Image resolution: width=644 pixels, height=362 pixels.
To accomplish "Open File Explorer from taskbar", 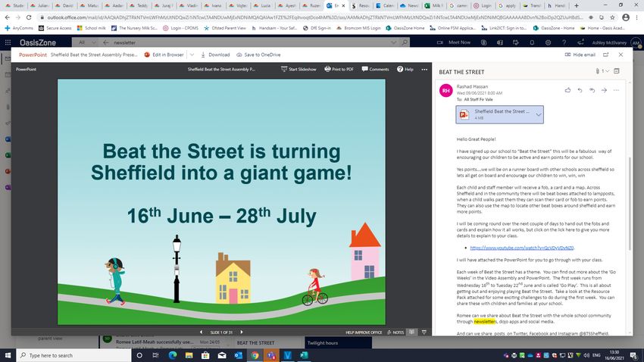I will (189, 355).
